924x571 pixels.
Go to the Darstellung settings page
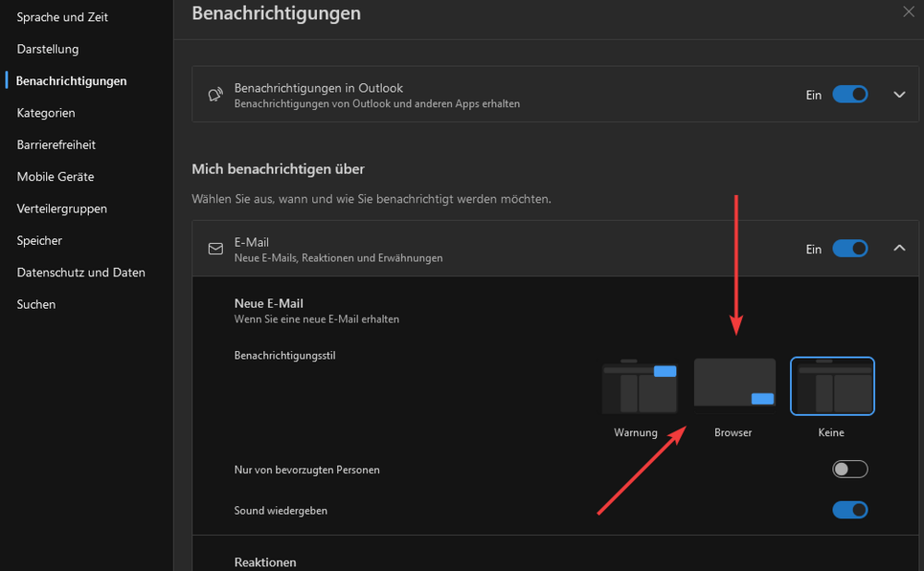click(48, 49)
